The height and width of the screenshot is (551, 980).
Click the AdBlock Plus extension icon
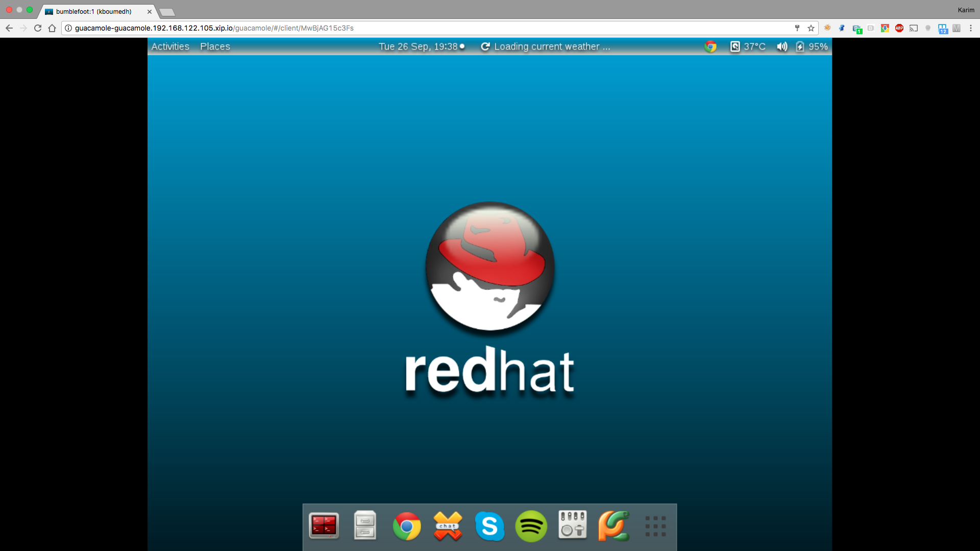[x=899, y=28]
